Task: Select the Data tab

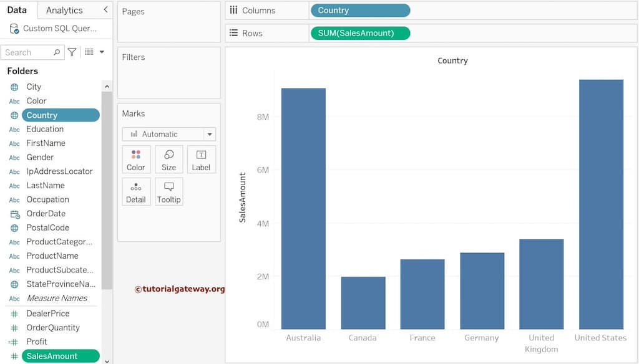Action: click(x=17, y=9)
